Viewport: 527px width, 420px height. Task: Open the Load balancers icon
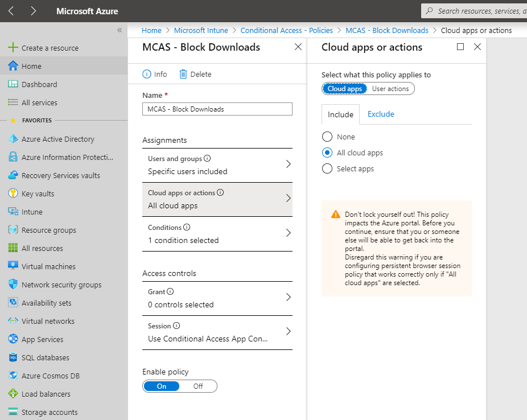(13, 393)
